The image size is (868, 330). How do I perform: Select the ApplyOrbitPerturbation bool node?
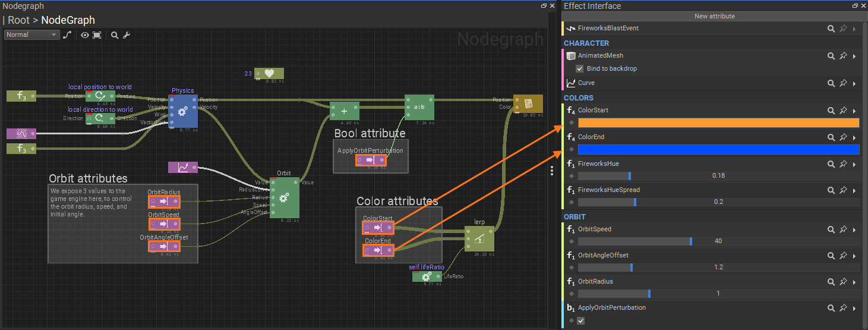pos(371,161)
